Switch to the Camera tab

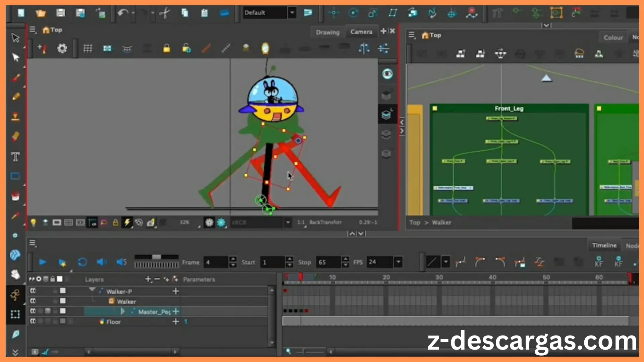pos(361,32)
